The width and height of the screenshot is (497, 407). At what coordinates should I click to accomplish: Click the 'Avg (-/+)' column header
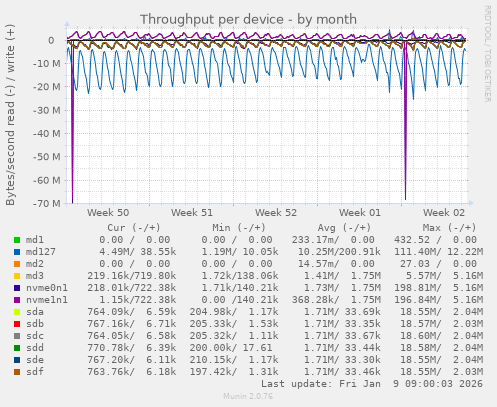tap(344, 228)
